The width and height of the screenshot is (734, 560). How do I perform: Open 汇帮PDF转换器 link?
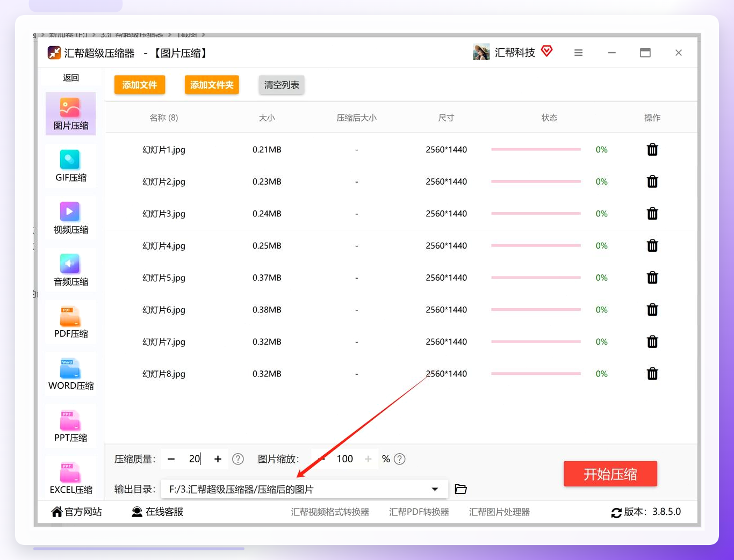(419, 512)
